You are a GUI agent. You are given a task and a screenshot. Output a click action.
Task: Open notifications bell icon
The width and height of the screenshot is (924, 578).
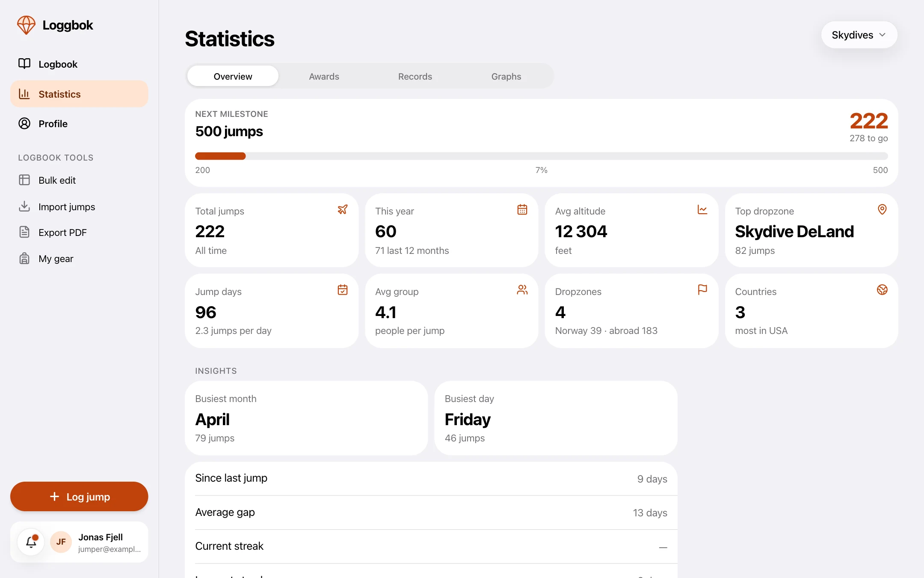(31, 542)
